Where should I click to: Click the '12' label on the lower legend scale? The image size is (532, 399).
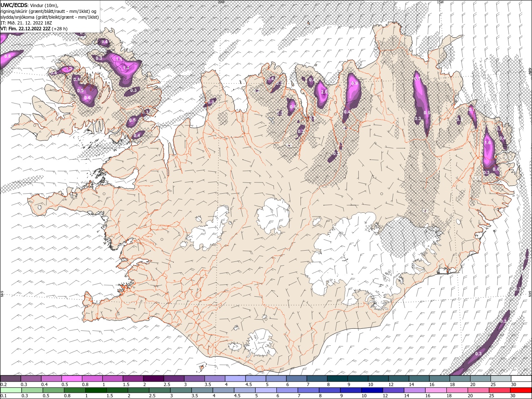pyautogui.click(x=385, y=396)
